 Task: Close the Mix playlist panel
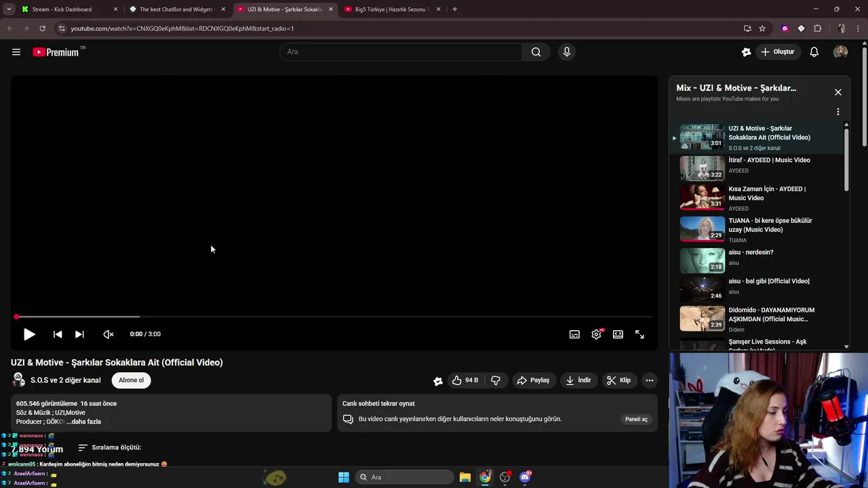coord(838,92)
